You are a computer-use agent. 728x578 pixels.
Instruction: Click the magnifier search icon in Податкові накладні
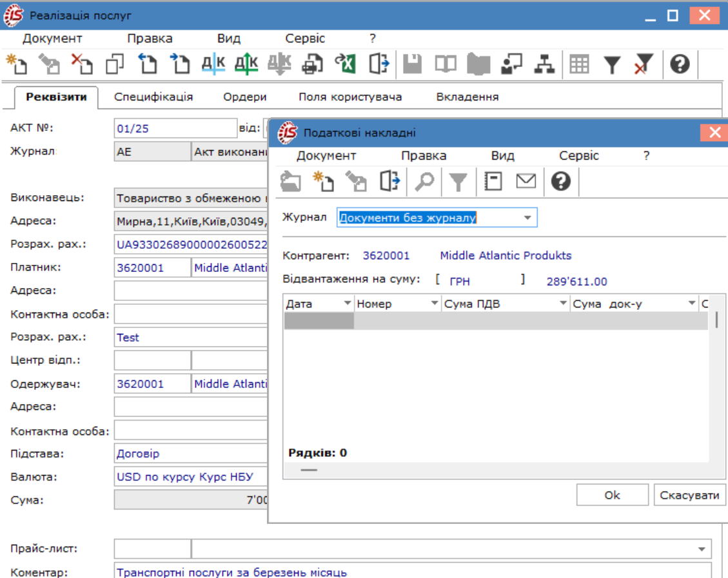(424, 181)
